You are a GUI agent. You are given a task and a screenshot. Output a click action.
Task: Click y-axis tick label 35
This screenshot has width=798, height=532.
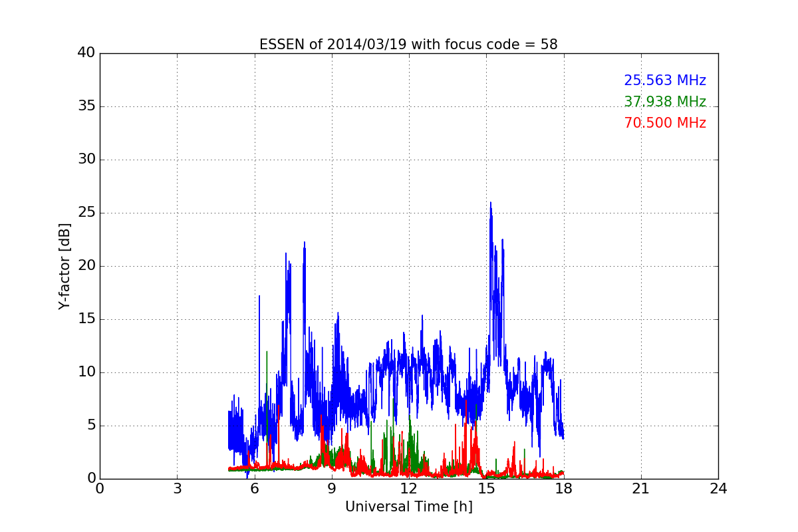click(86, 106)
